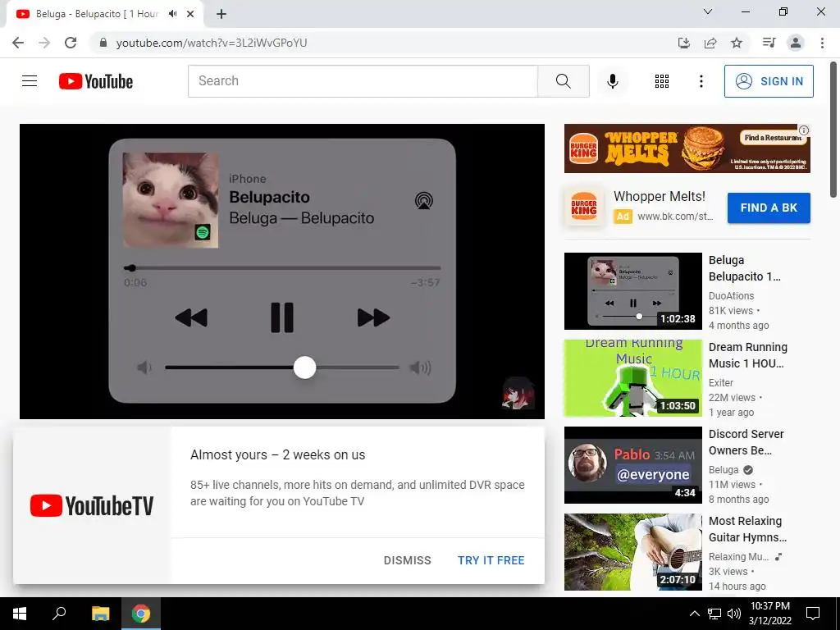Open YouTube apps grid icon
Screen dimensions: 840x630
[x=662, y=81]
